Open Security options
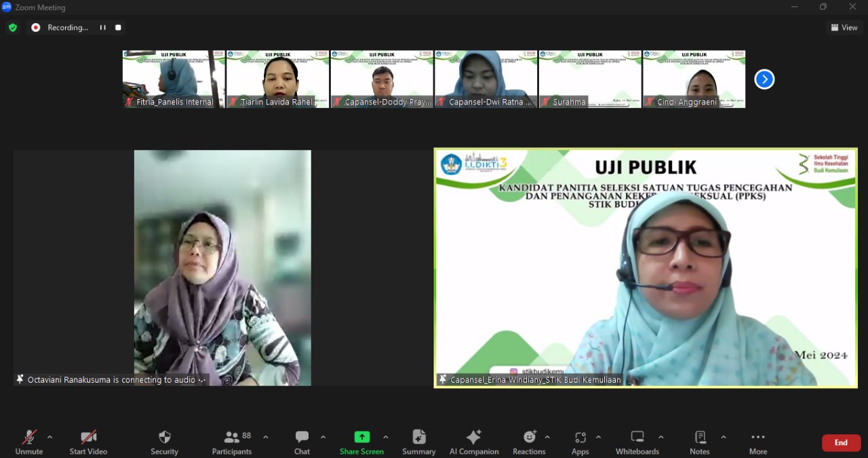The image size is (868, 458). click(164, 442)
